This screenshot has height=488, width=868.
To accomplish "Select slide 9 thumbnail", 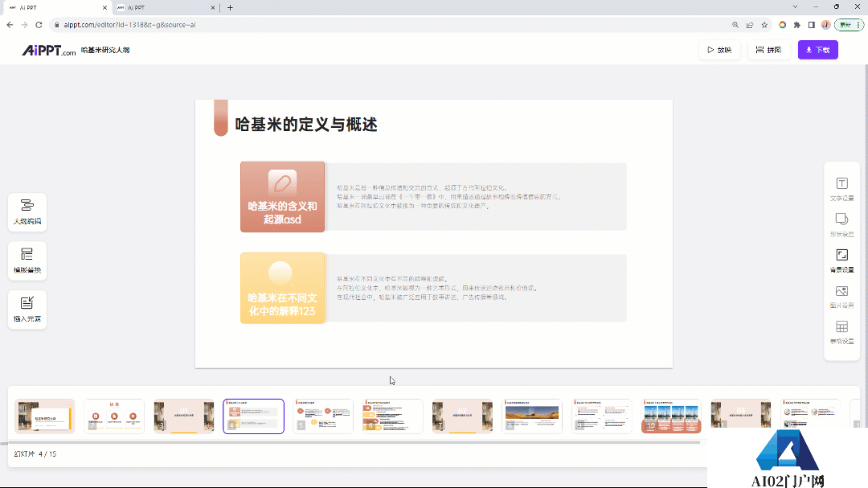I will (602, 416).
